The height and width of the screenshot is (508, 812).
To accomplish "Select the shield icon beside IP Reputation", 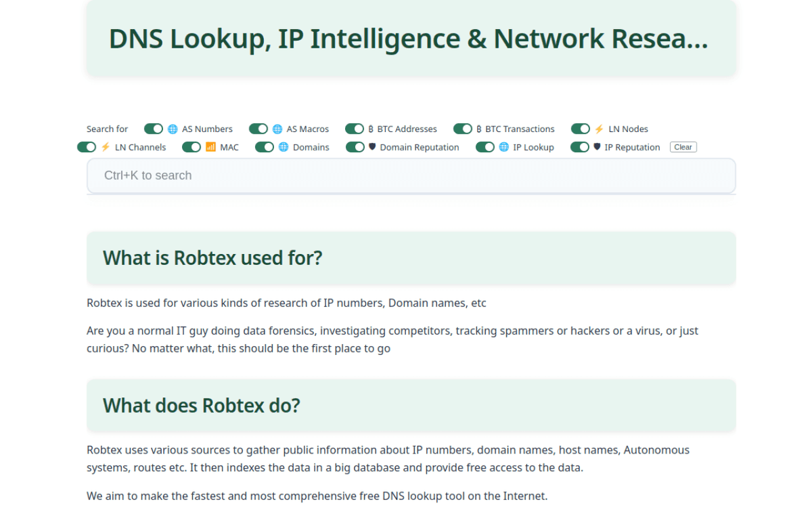I will pyautogui.click(x=597, y=147).
